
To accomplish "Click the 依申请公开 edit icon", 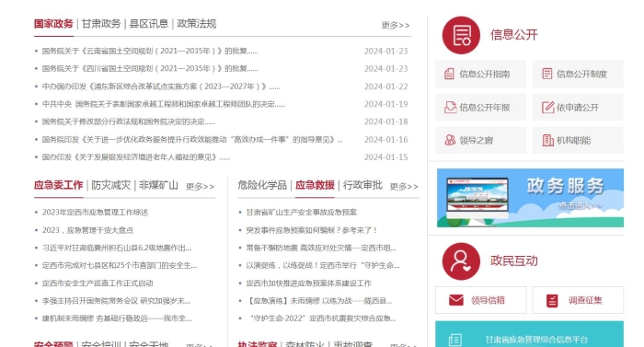I will point(548,108).
